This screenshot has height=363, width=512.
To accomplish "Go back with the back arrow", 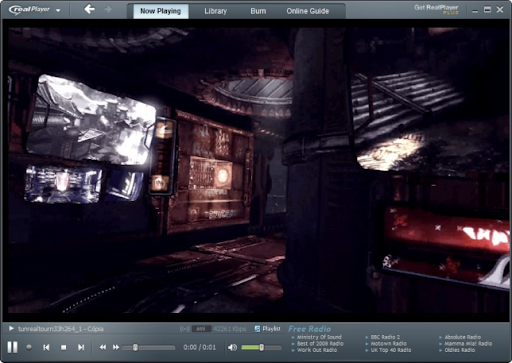I will coord(89,9).
